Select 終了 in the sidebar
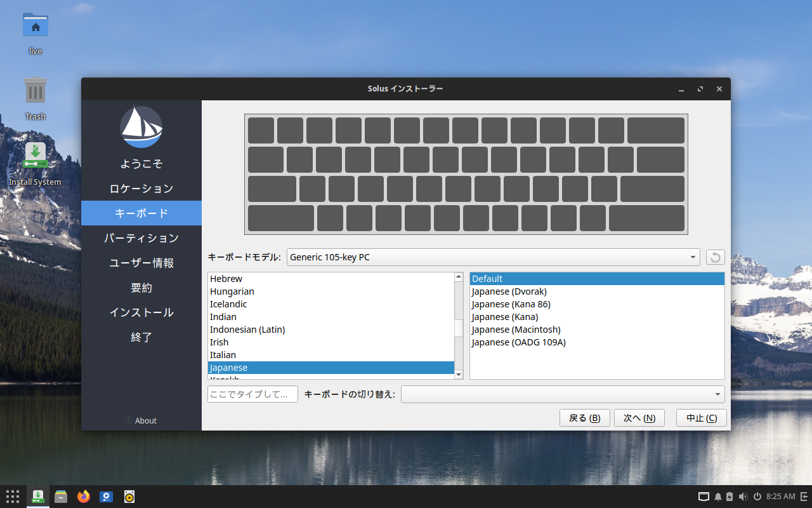This screenshot has height=508, width=812. (x=141, y=337)
